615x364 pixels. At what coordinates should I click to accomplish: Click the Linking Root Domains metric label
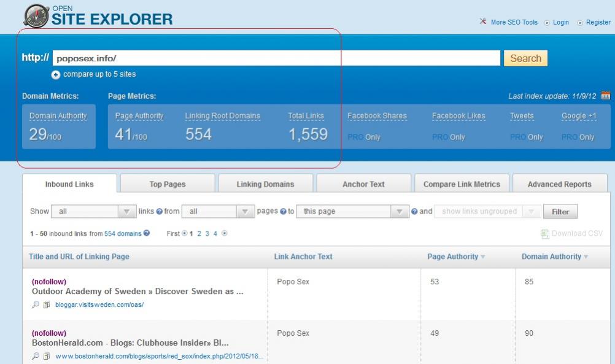pyautogui.click(x=223, y=116)
